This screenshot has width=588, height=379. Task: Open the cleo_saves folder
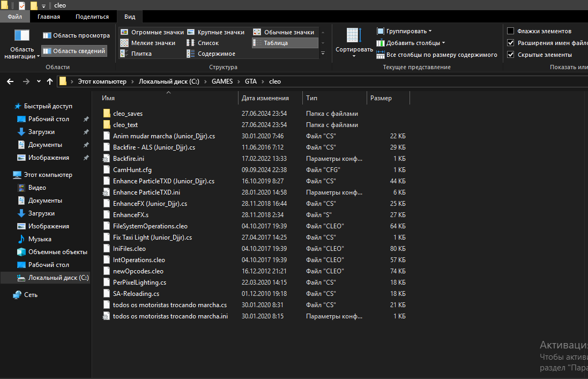[x=128, y=114]
